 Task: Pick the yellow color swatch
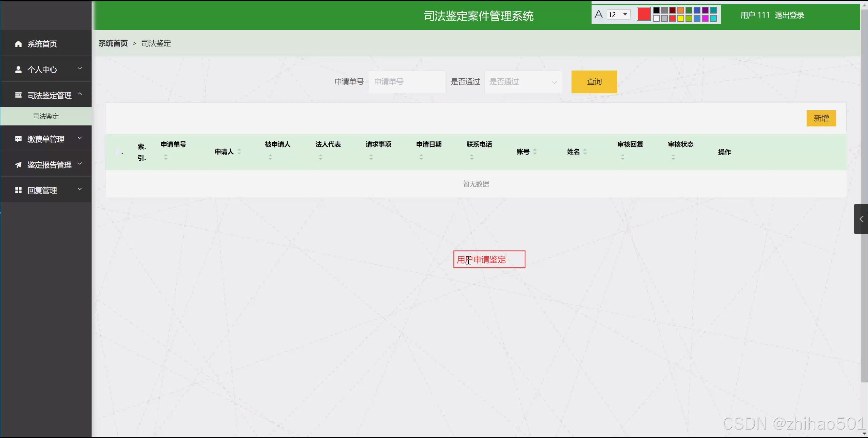(680, 18)
